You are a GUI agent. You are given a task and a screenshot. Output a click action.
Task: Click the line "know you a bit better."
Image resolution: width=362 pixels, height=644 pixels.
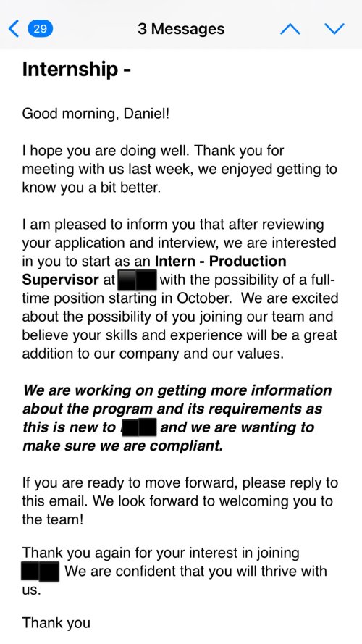click(91, 188)
